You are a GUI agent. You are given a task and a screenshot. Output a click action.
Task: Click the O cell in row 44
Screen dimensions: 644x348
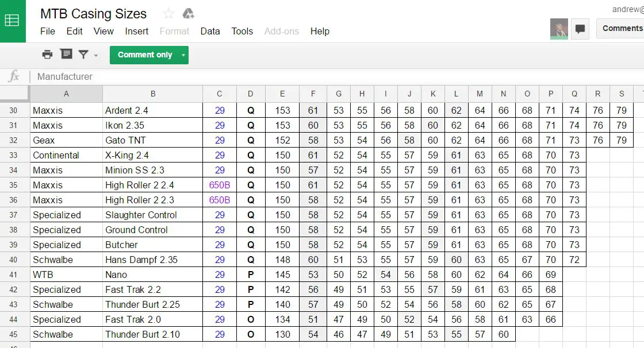[251, 320]
